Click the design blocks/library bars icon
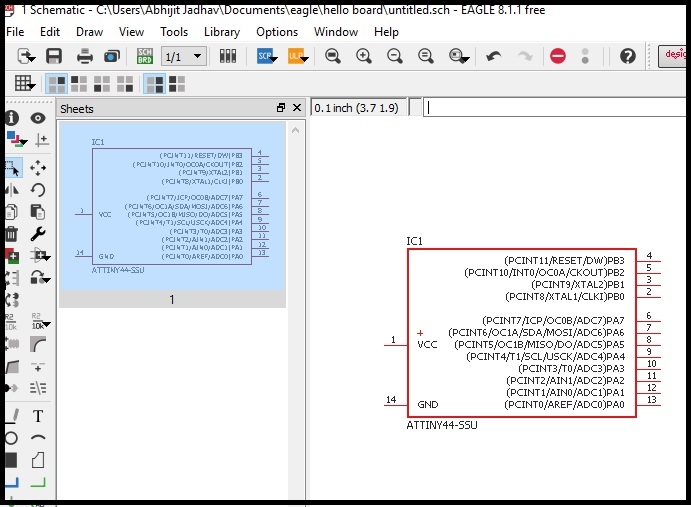Viewport: 691px width, 507px height. point(228,56)
